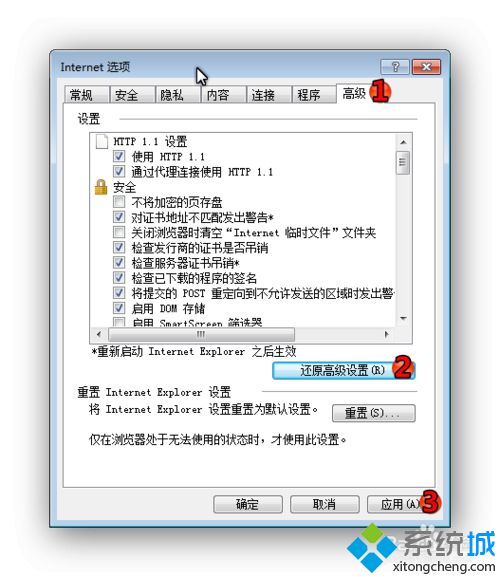Close the Internet 选项 dialog

click(x=426, y=67)
